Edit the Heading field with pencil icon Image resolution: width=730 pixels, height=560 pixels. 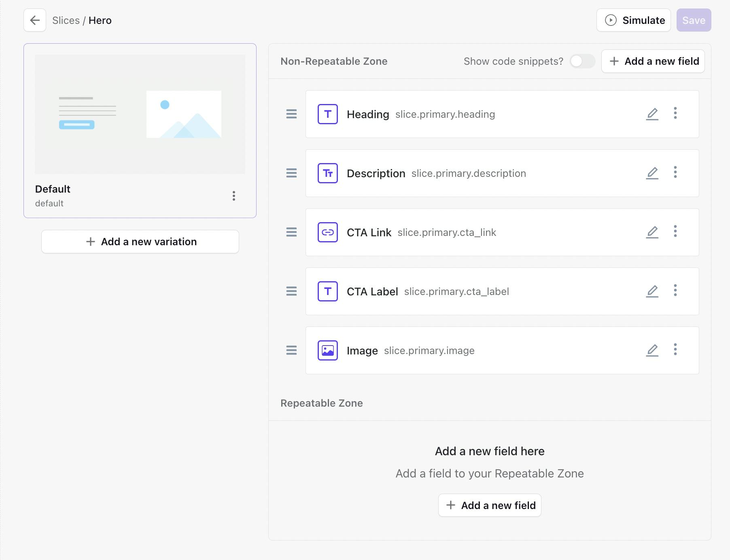tap(652, 114)
